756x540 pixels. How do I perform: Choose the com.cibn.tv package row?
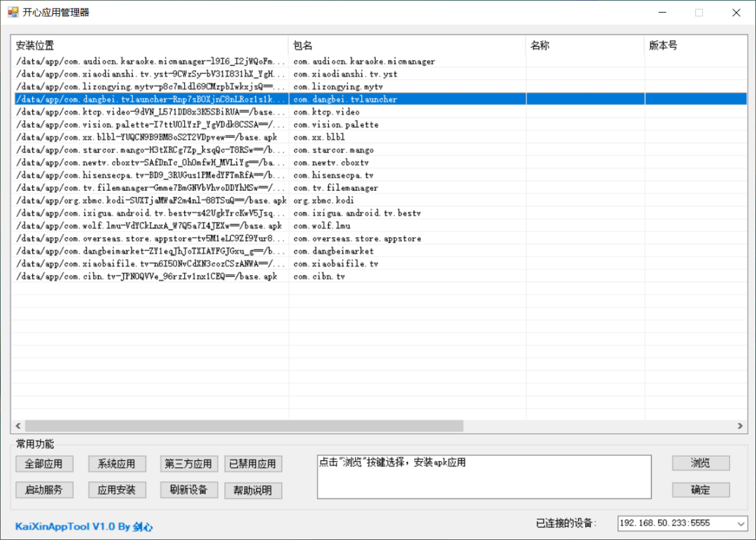379,276
